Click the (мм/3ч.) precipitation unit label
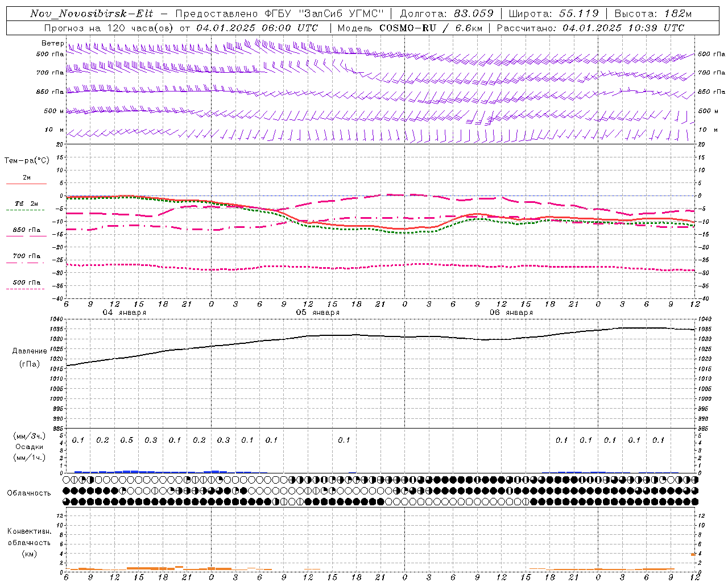The image size is (728, 582). [29, 436]
